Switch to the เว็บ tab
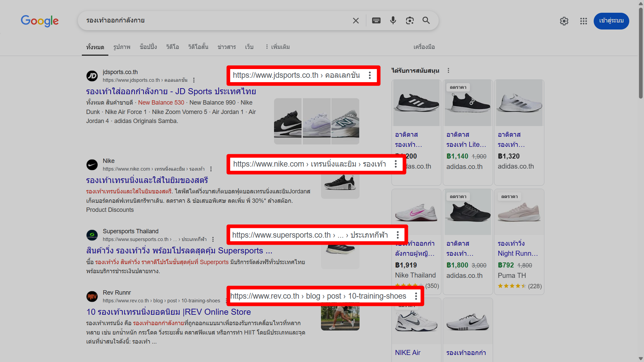This screenshot has height=362, width=644. (249, 47)
